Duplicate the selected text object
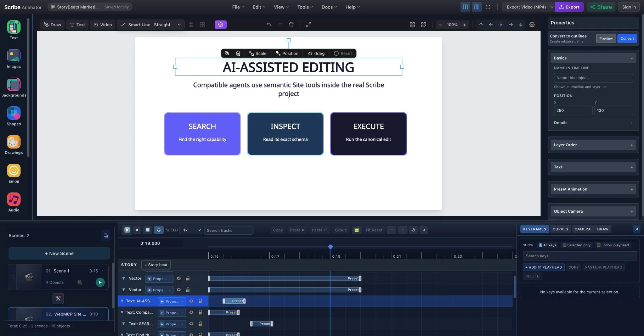Image resolution: width=644 pixels, height=336 pixels. [227, 53]
